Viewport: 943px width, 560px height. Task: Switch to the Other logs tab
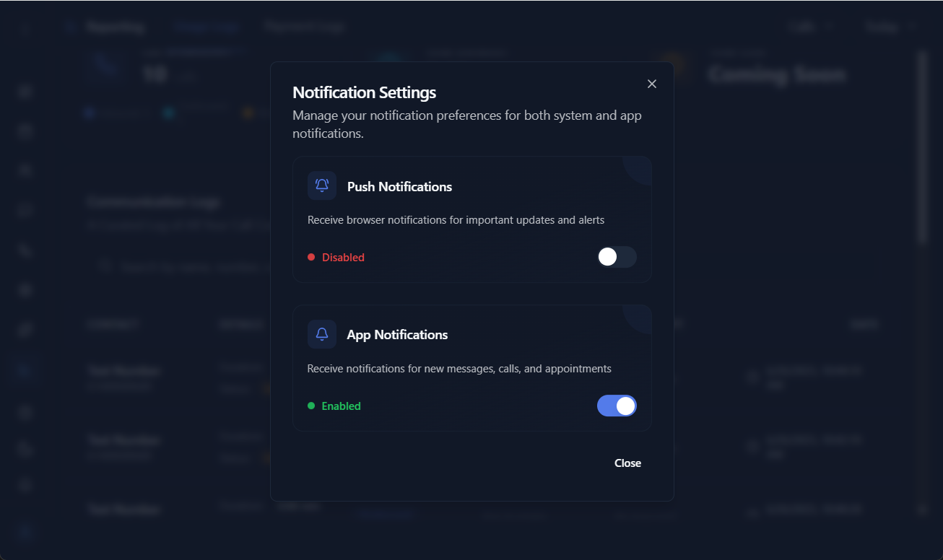(207, 27)
